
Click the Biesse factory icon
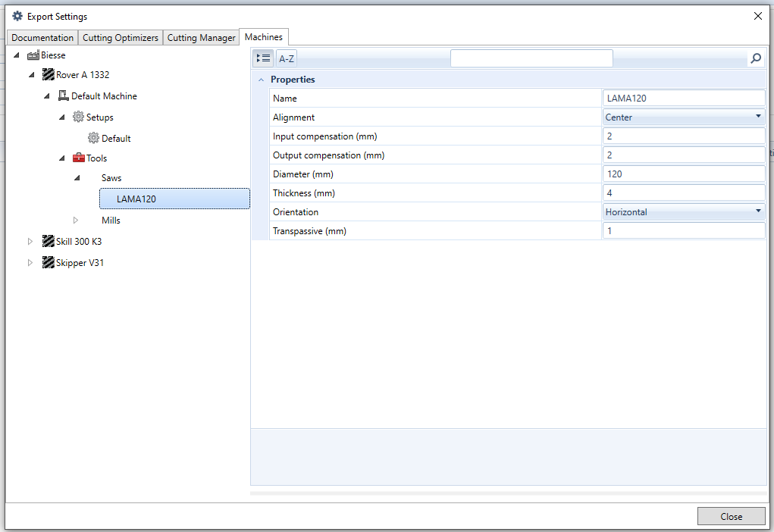[33, 55]
